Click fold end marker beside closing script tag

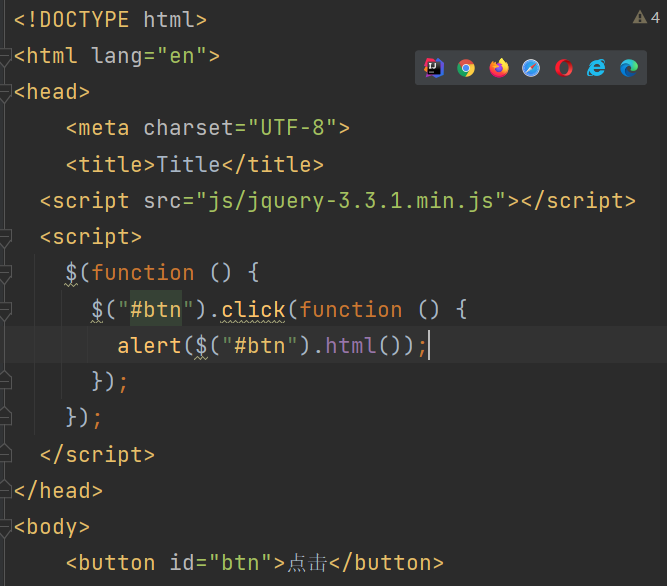(x=5, y=454)
